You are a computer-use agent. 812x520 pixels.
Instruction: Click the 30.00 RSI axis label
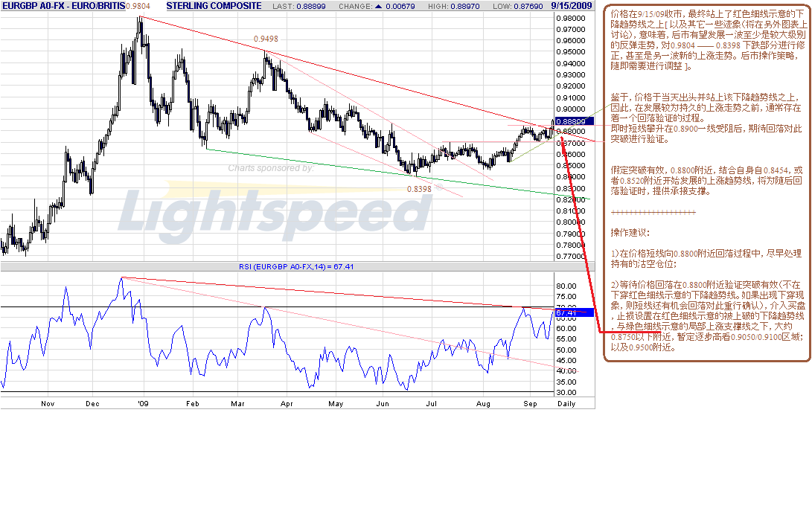pyautogui.click(x=566, y=393)
